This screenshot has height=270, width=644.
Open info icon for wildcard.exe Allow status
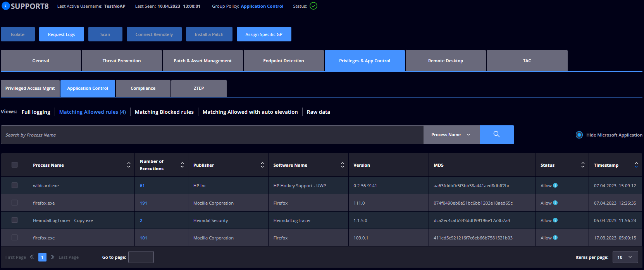click(x=555, y=185)
